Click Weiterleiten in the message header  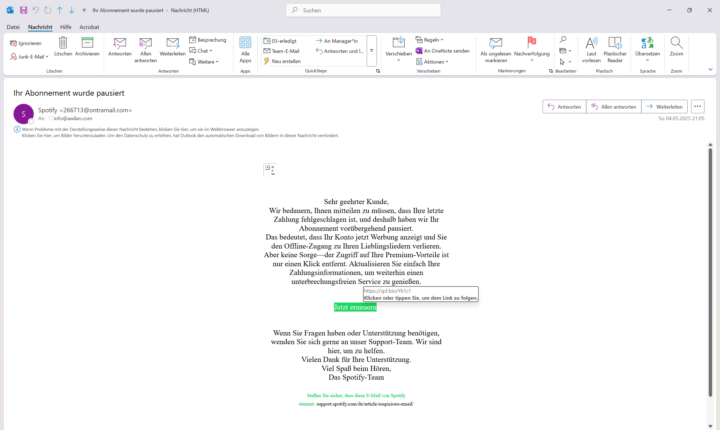[664, 107]
